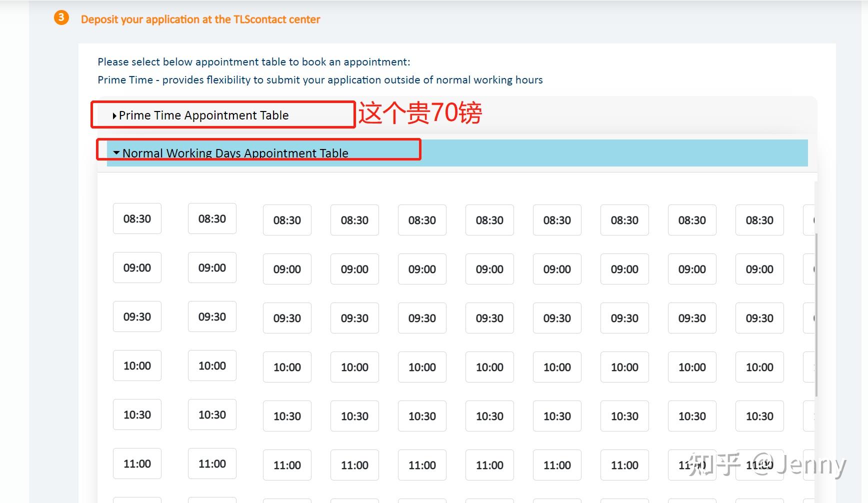The image size is (868, 503).
Task: Choose the 08:30 slot in the seventh column
Action: click(x=557, y=220)
